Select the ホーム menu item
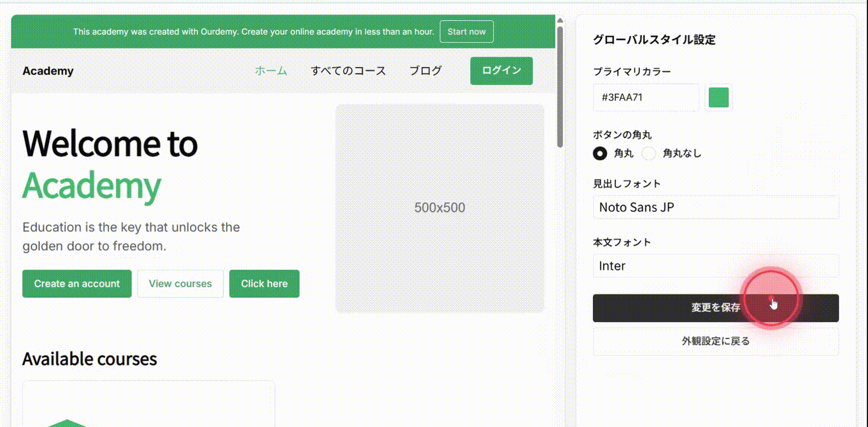Viewport: 868px width, 427px height. click(271, 70)
